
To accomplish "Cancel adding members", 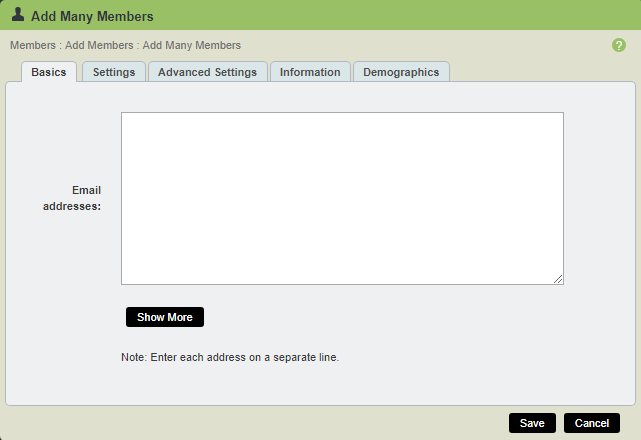I will click(592, 423).
